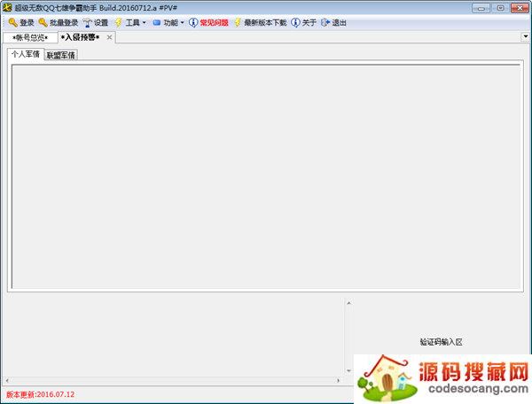Click the 最新版本下载 label

[265, 23]
